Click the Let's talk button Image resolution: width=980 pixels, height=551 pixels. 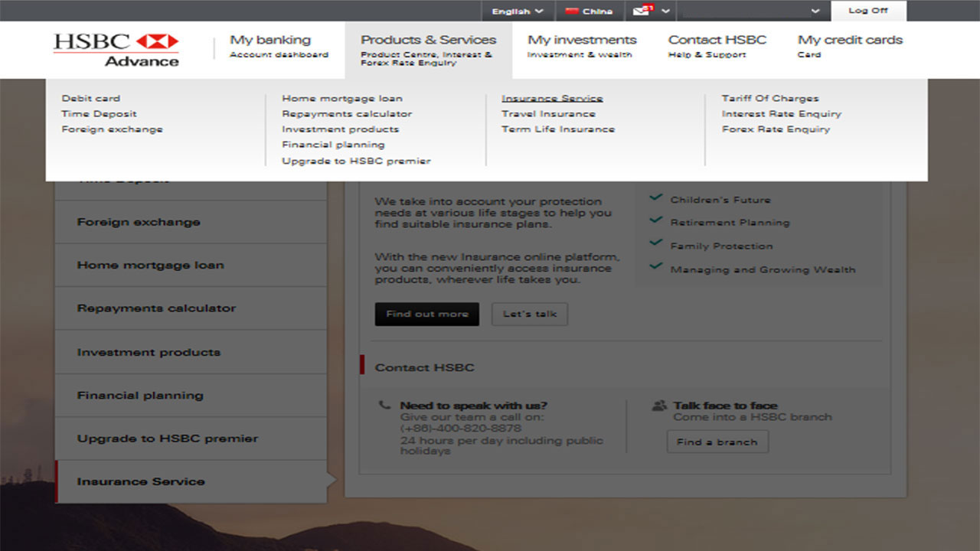tap(530, 315)
